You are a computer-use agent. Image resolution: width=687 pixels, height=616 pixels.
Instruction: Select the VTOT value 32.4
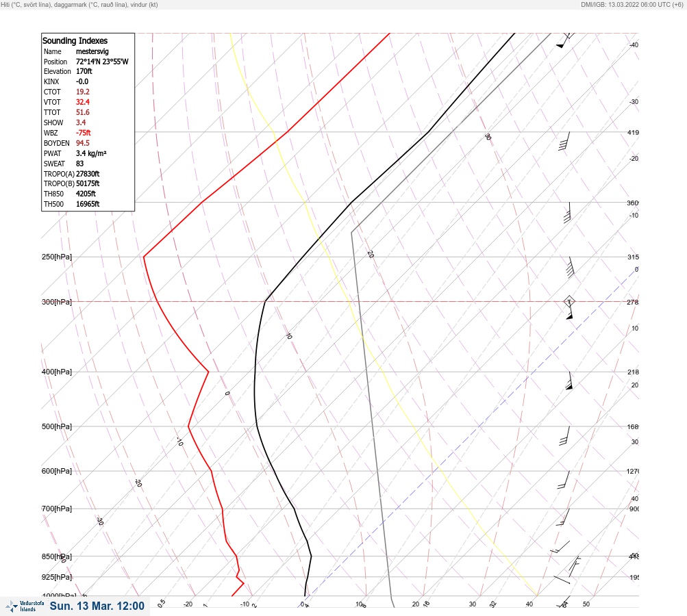click(82, 102)
